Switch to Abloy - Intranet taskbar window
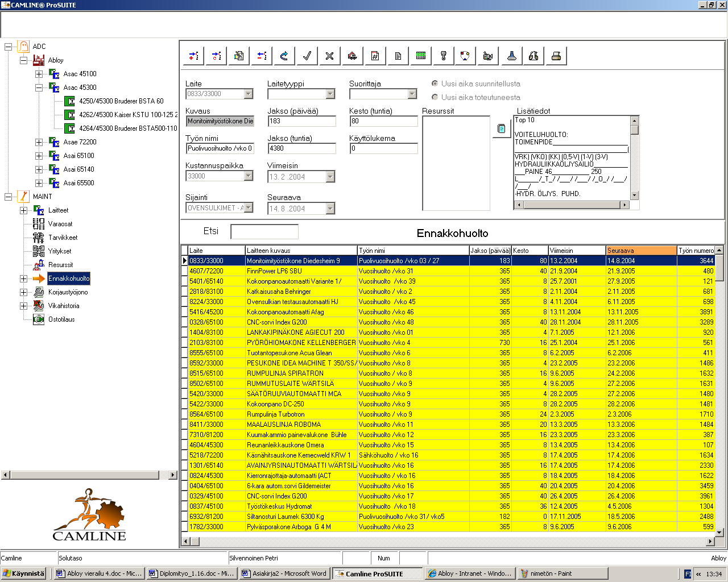728x582 pixels. (x=470, y=573)
